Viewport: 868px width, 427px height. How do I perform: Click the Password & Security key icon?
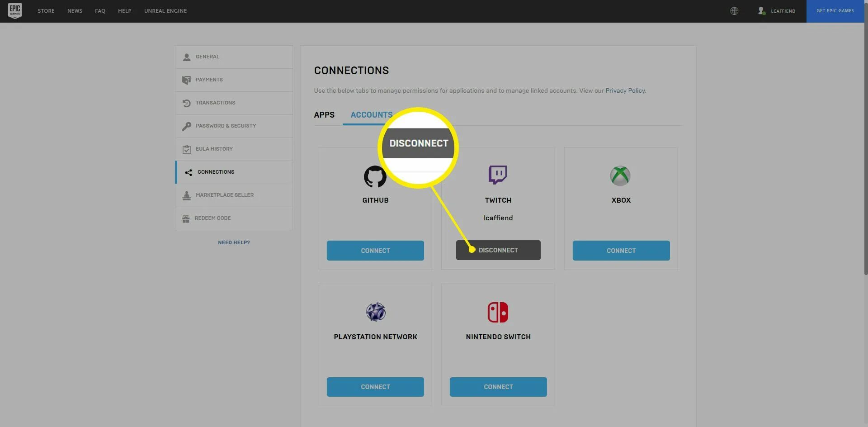[186, 126]
